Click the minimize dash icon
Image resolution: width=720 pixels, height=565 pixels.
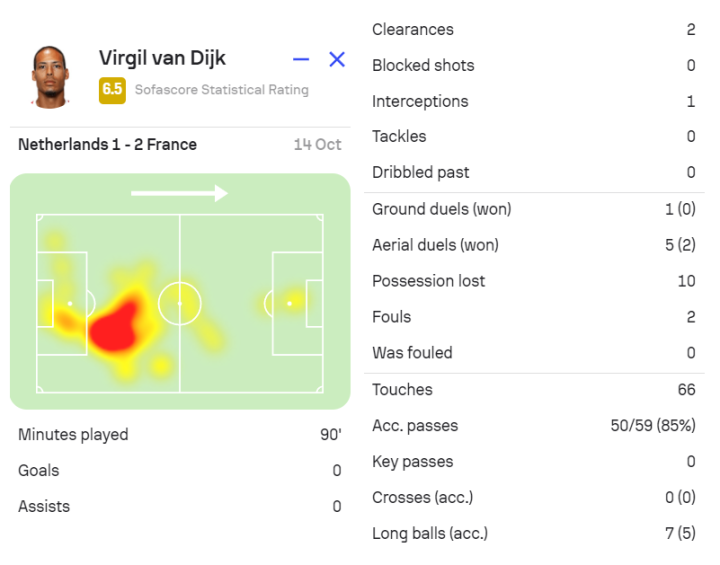(301, 60)
